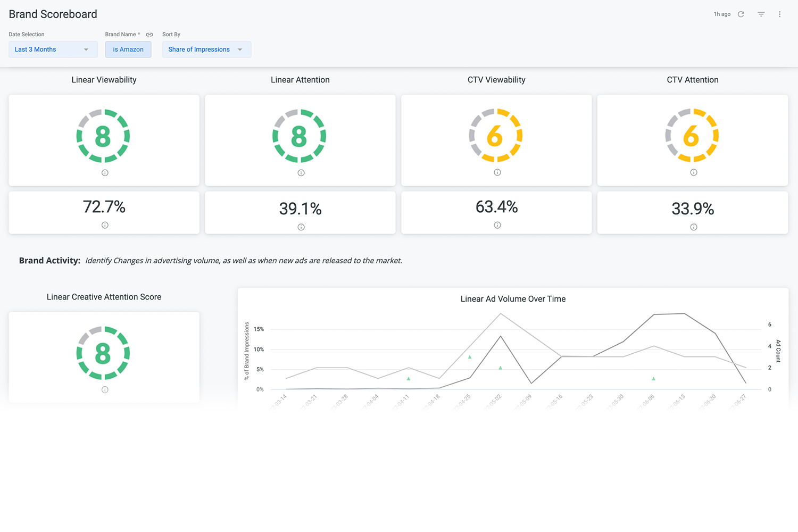Click the '1h ago' refresh timestamp
This screenshot has height=532, width=798.
[x=721, y=14]
